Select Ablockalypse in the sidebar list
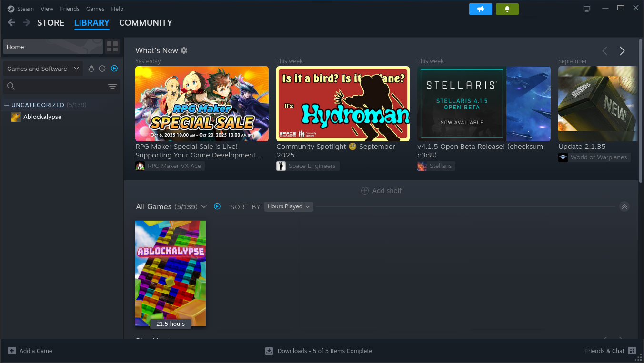Viewport: 644px width, 363px height. (x=42, y=117)
